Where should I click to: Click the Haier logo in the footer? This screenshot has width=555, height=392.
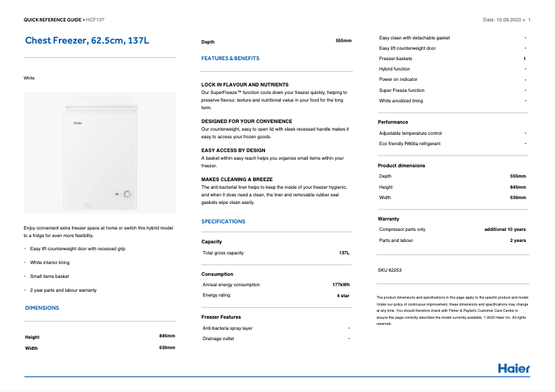[513, 368]
